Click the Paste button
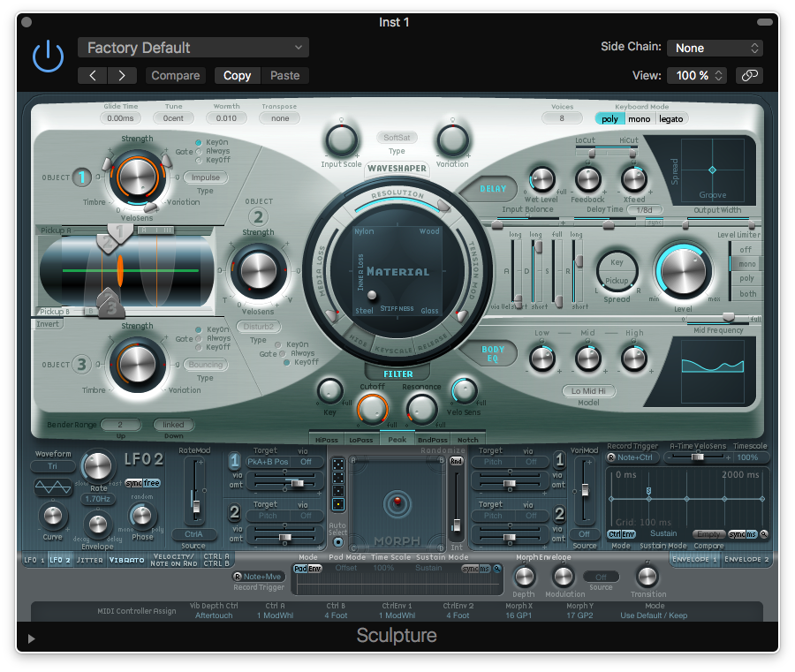Viewport: 795px width, 672px height. point(284,76)
